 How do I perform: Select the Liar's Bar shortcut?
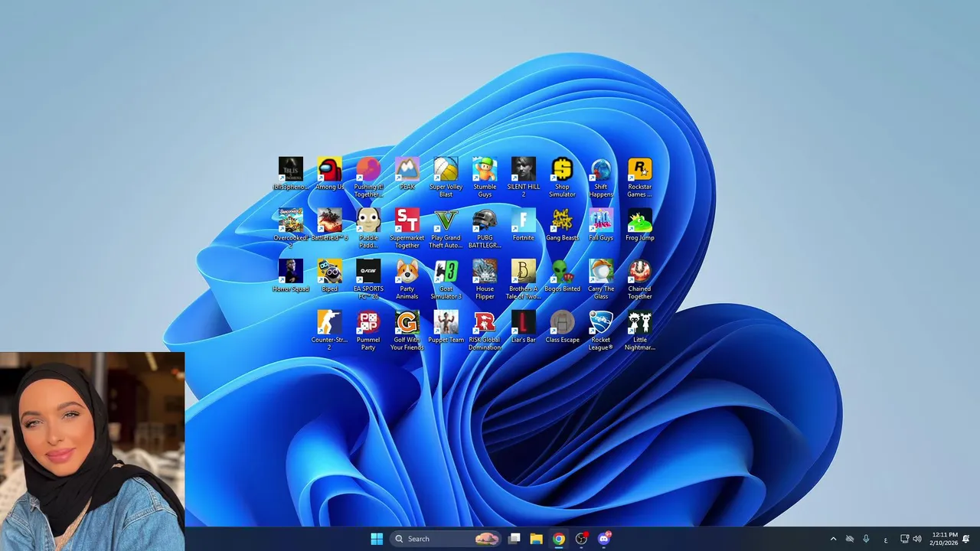[x=524, y=328]
